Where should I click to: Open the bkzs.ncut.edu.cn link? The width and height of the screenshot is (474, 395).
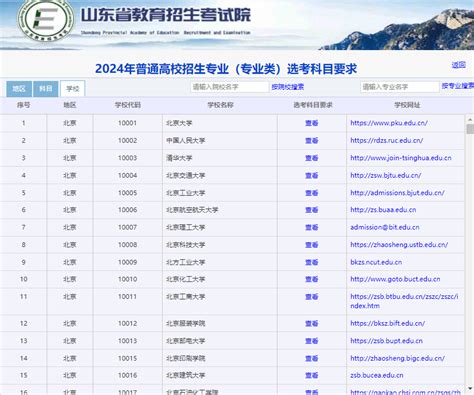[376, 262]
